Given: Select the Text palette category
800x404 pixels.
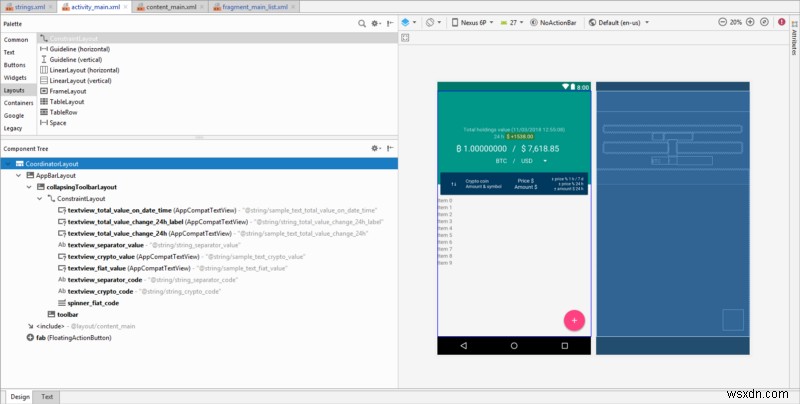Looking at the screenshot, I should (9, 53).
